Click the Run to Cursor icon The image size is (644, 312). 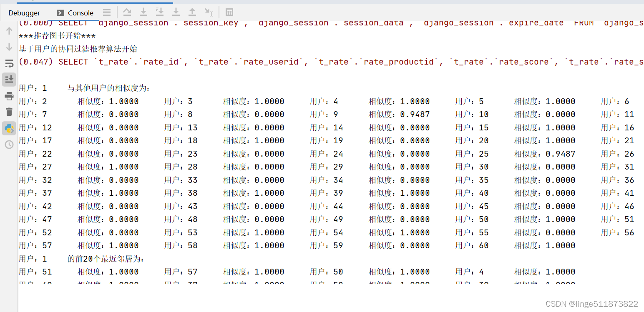(x=209, y=12)
